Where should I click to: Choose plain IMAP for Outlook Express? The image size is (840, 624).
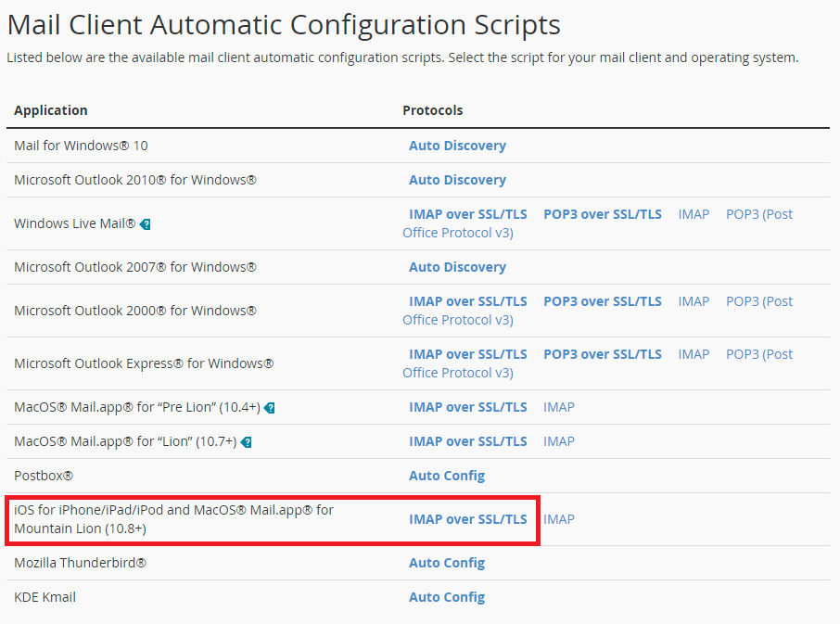point(694,354)
